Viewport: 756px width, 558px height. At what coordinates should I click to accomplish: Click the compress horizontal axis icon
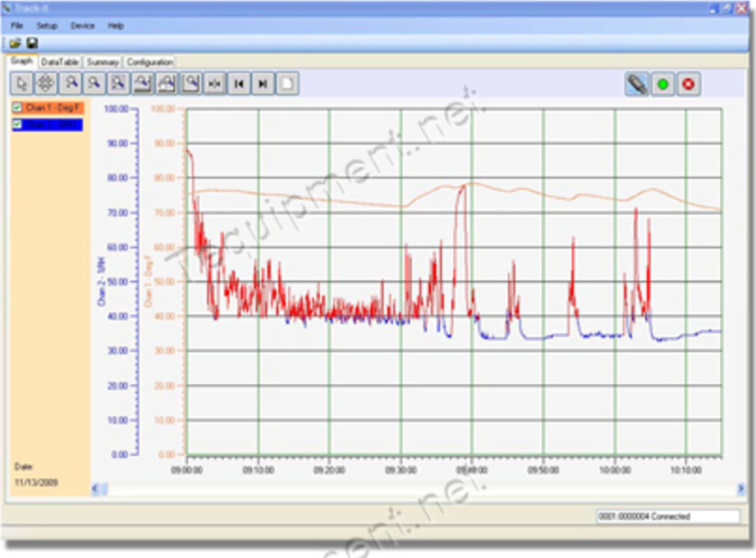pos(214,83)
